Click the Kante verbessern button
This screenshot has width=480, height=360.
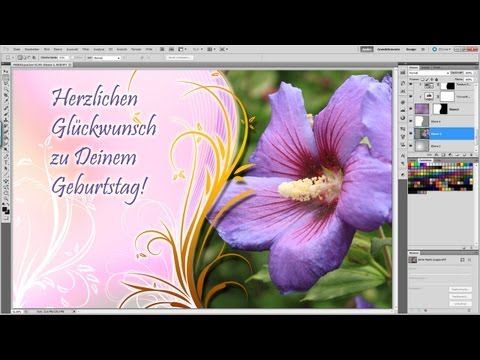click(180, 58)
